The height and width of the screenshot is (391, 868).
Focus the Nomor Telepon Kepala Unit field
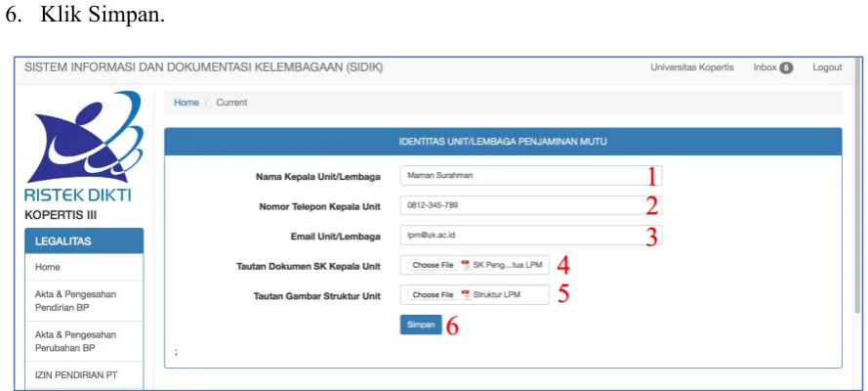[531, 205]
